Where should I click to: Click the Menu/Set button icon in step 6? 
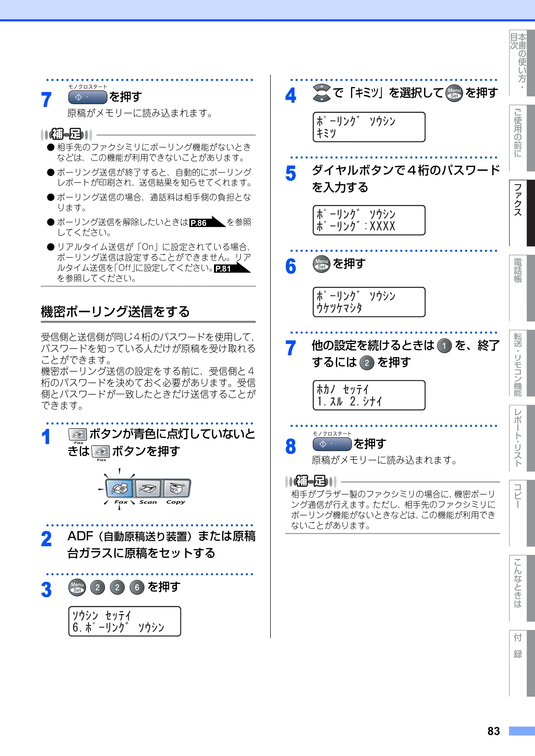coord(322,264)
